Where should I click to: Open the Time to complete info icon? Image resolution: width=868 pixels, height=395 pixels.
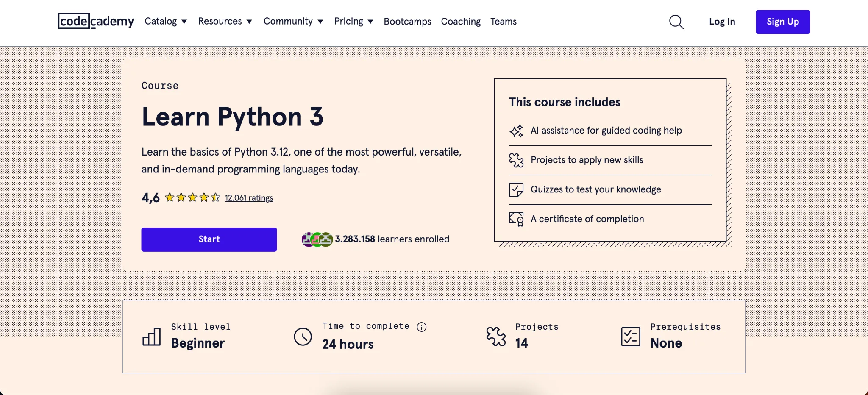click(x=422, y=327)
